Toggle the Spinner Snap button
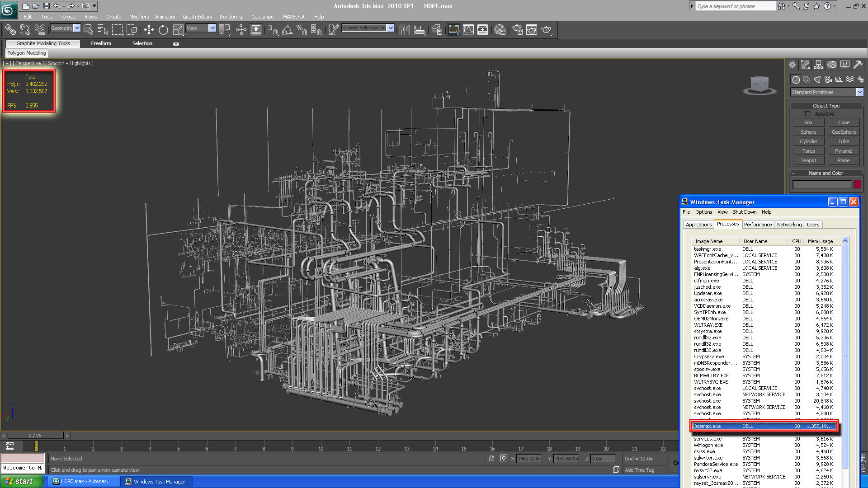The height and width of the screenshot is (488, 868). click(316, 30)
